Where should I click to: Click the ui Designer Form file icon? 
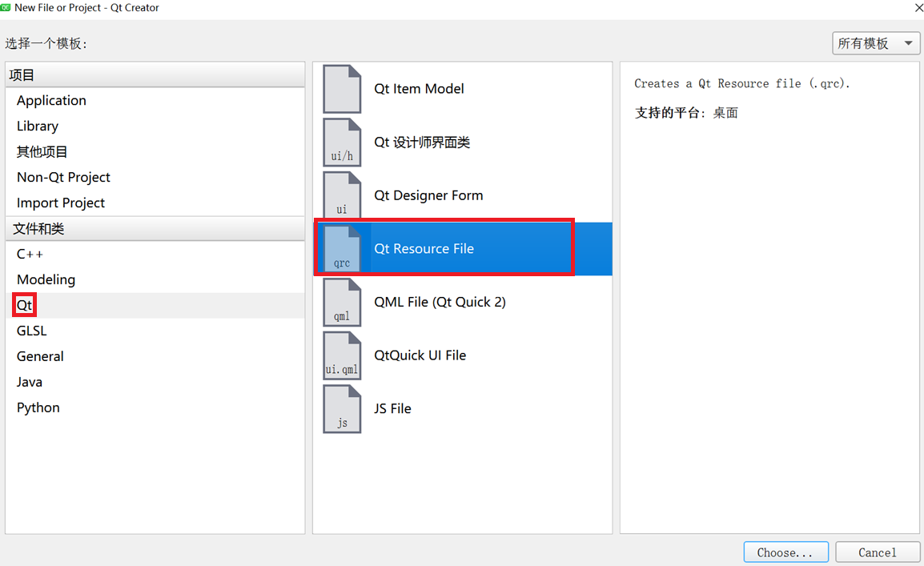point(342,195)
